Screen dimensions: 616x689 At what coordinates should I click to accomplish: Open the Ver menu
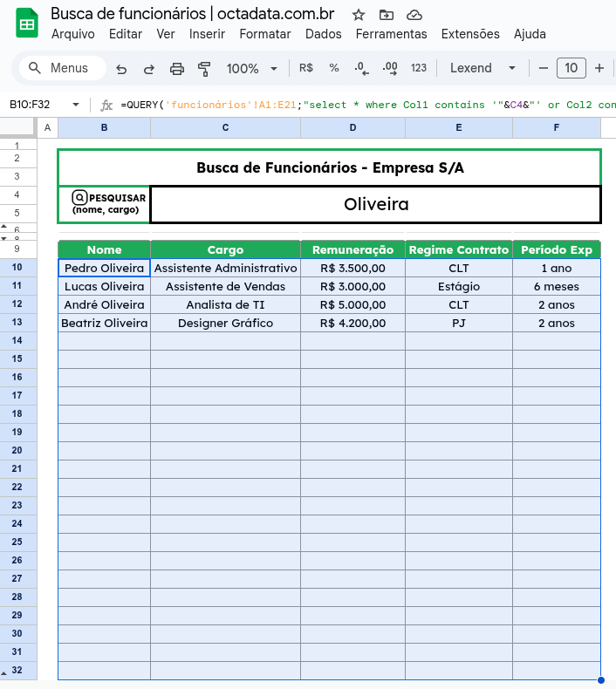click(166, 34)
